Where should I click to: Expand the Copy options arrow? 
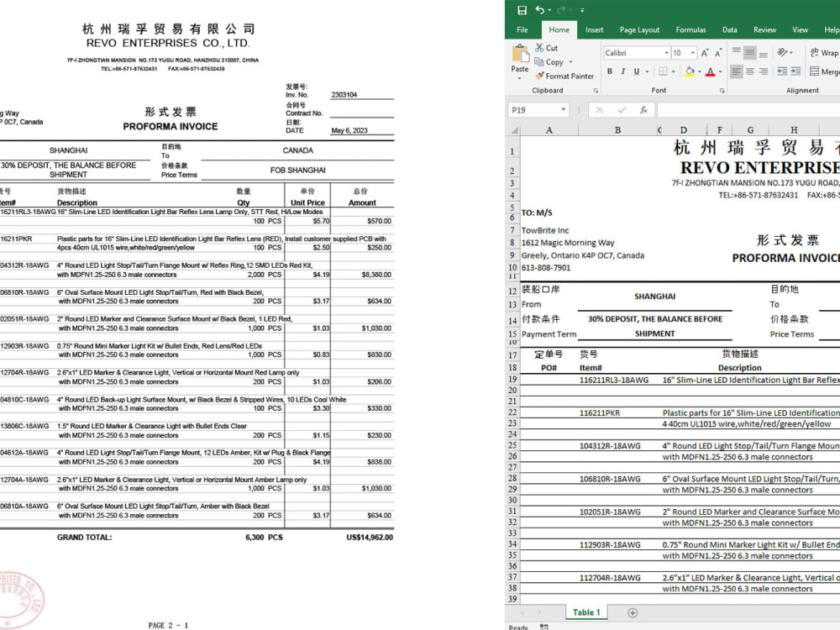pyautogui.click(x=570, y=62)
